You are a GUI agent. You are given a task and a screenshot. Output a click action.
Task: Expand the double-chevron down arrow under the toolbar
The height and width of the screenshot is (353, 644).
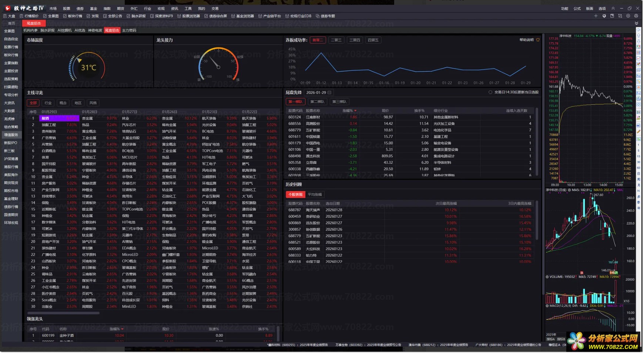[x=637, y=23]
